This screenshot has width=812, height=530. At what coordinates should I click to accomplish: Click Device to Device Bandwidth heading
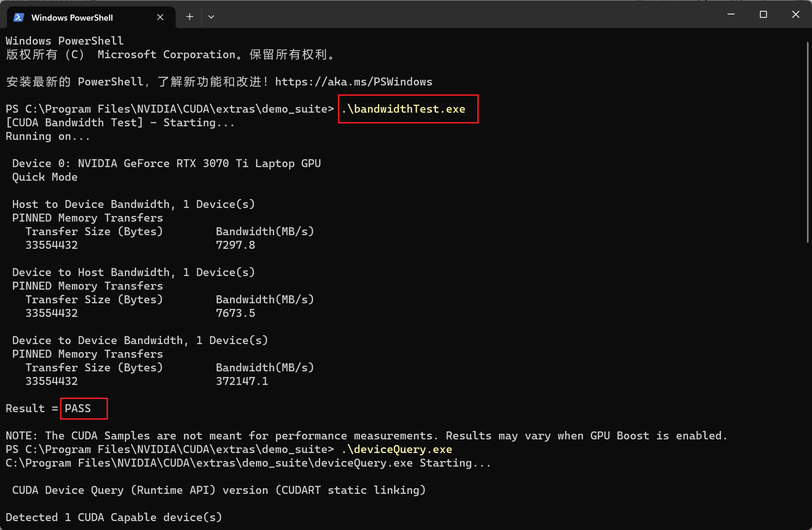[x=140, y=340]
